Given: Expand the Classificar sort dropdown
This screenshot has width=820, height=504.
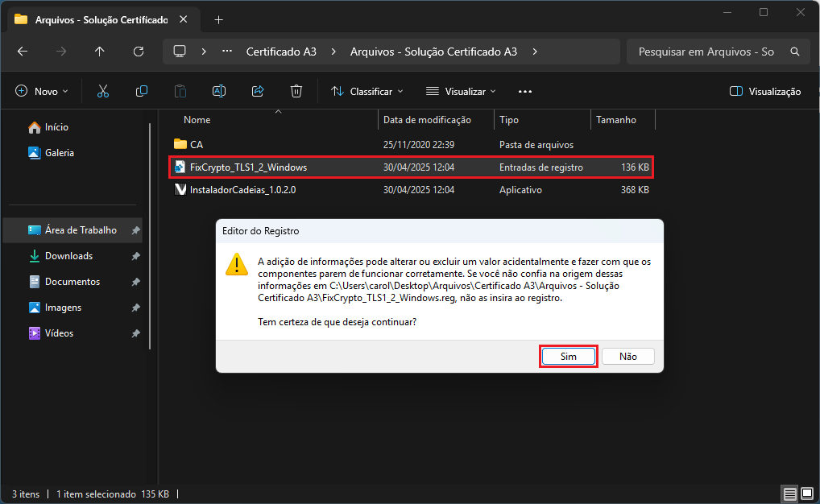Looking at the screenshot, I should click(x=367, y=92).
